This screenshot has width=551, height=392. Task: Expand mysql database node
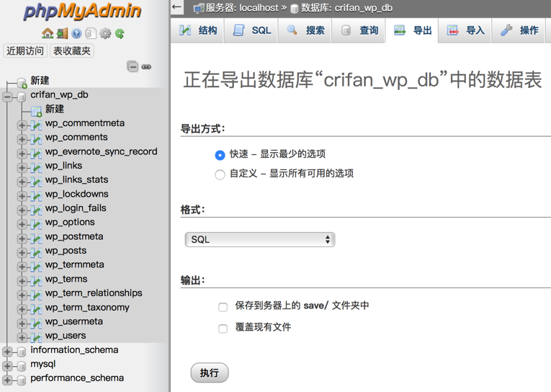click(x=7, y=366)
